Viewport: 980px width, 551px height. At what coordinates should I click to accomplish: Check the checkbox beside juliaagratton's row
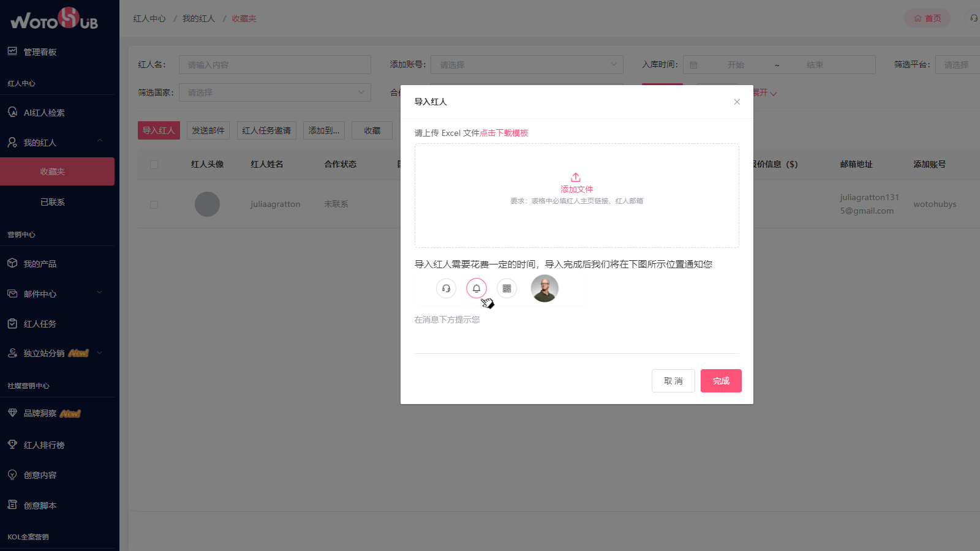(154, 204)
